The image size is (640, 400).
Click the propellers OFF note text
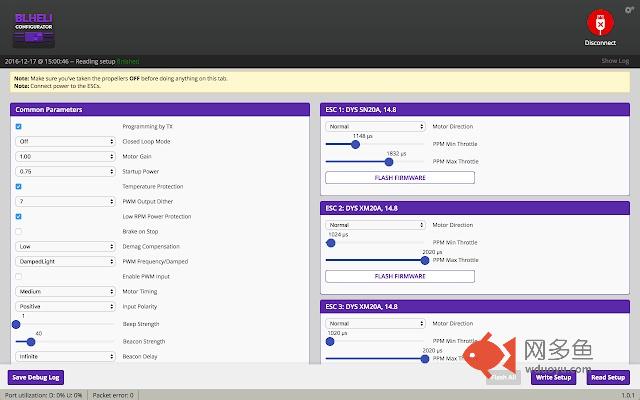121,78
